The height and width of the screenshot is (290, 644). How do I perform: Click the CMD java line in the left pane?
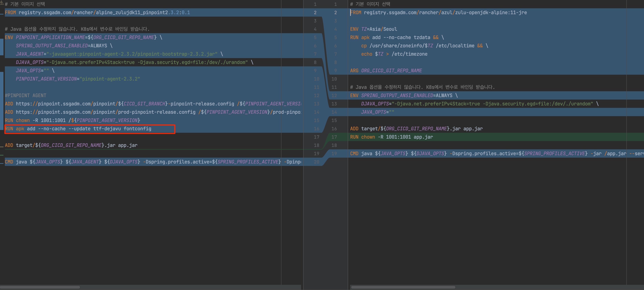(150, 162)
